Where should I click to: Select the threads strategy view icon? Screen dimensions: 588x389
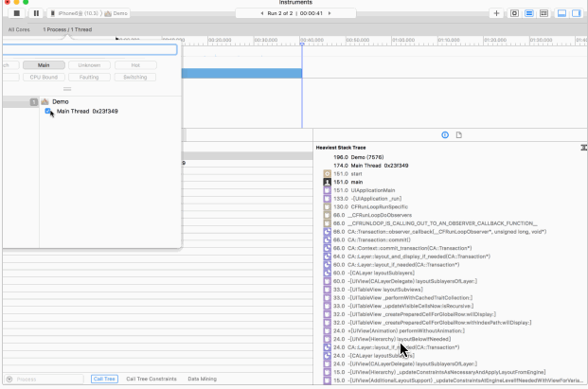point(543,13)
